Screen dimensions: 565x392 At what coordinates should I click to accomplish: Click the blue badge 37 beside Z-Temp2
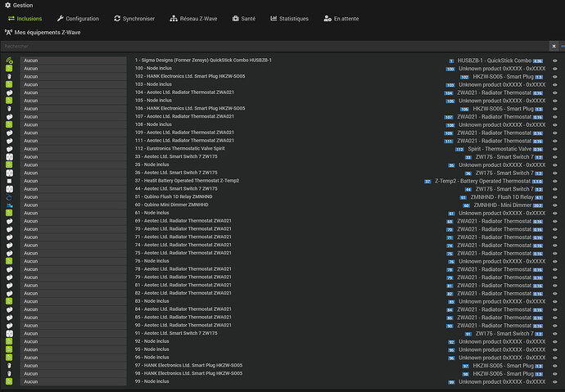[x=427, y=182]
